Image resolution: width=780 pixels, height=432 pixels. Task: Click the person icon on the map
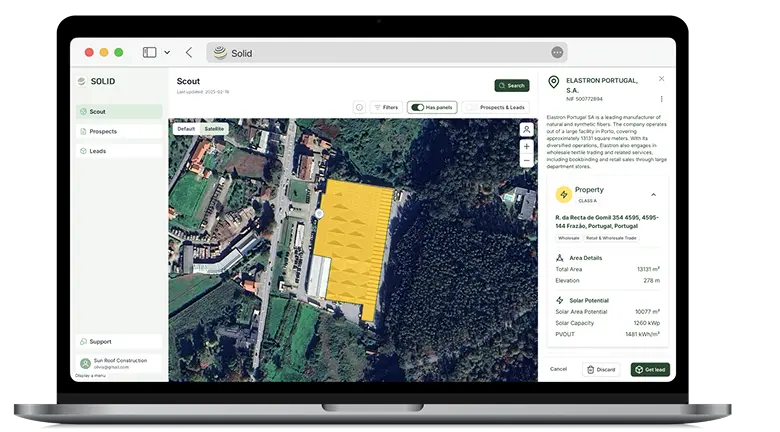tap(526, 129)
